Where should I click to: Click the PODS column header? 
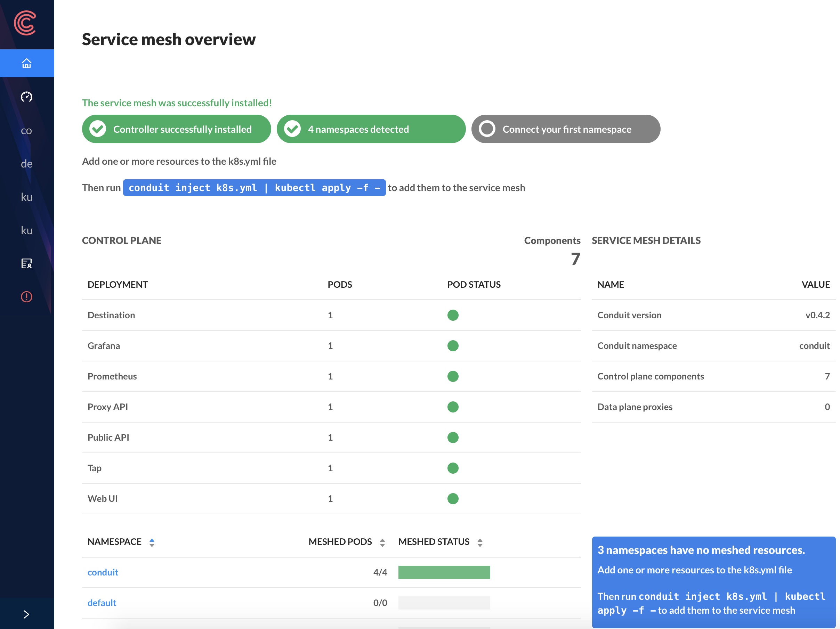[x=340, y=284]
